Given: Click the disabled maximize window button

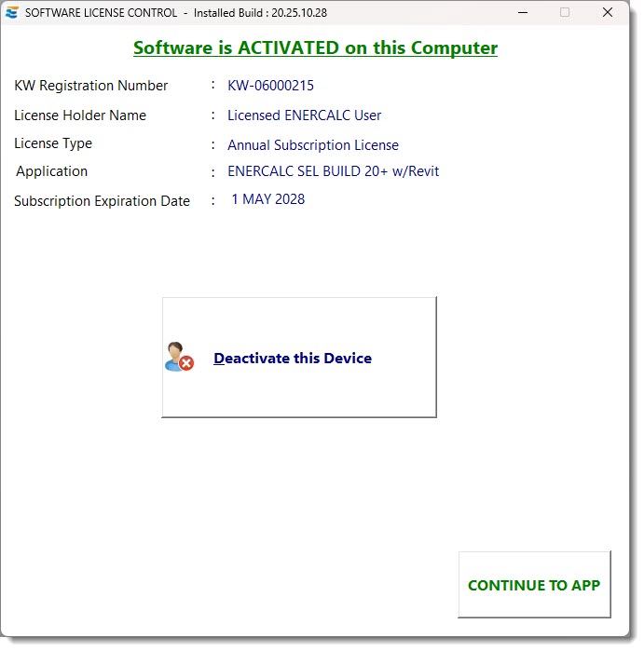Looking at the screenshot, I should coord(565,12).
